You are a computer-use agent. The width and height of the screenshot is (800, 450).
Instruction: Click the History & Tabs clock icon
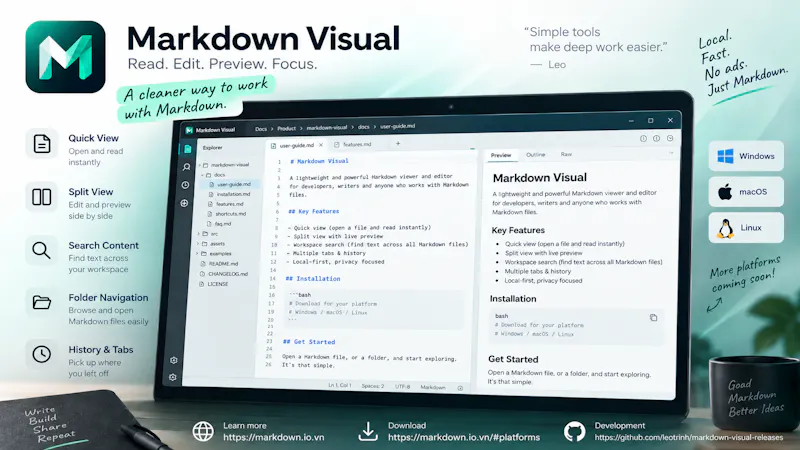click(42, 355)
